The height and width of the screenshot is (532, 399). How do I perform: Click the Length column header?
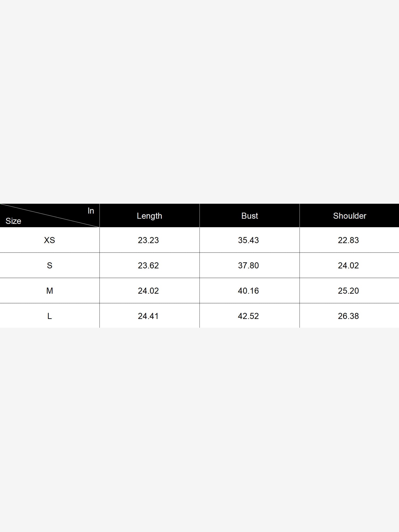pyautogui.click(x=149, y=216)
